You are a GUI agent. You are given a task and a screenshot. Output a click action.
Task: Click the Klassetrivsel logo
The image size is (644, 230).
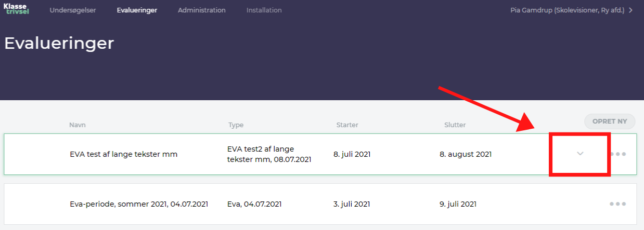(16, 9)
